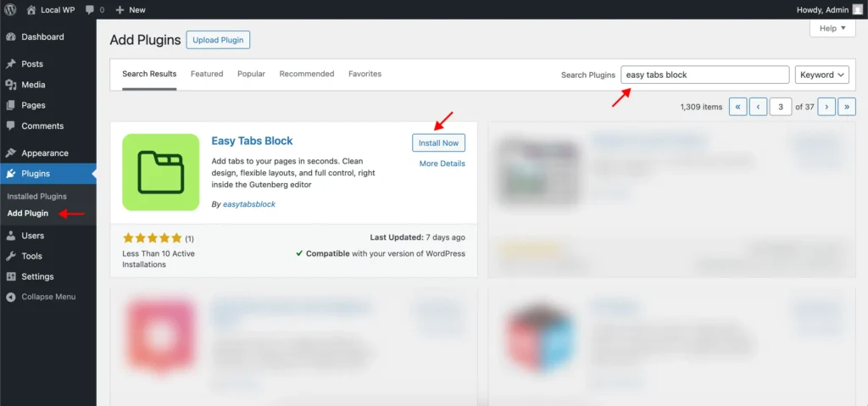868x406 pixels.
Task: Switch to Featured tab
Action: pos(207,74)
